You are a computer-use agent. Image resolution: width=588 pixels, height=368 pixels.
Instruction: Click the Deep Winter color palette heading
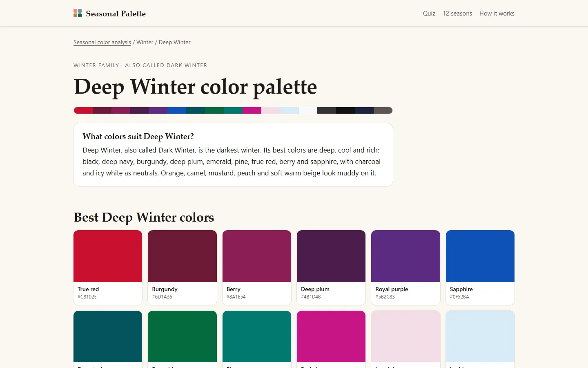point(195,87)
